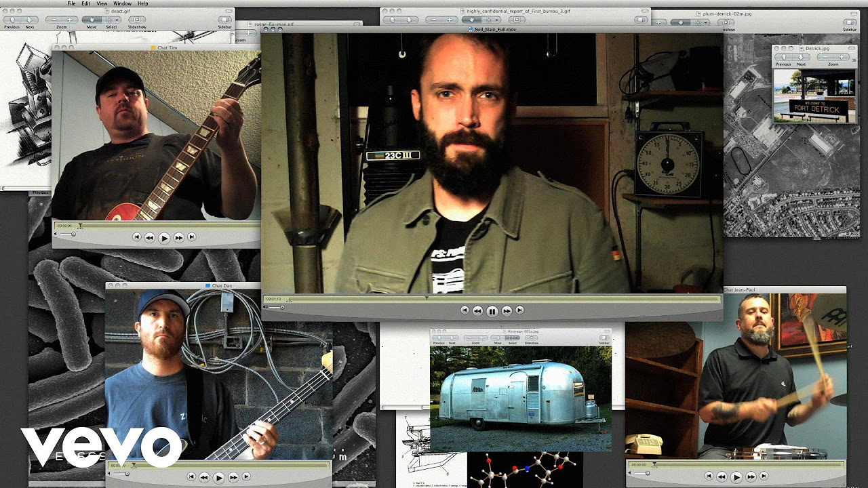This screenshot has height=488, width=868.
Task: Click the Airstream trailer photo
Action: [521, 399]
